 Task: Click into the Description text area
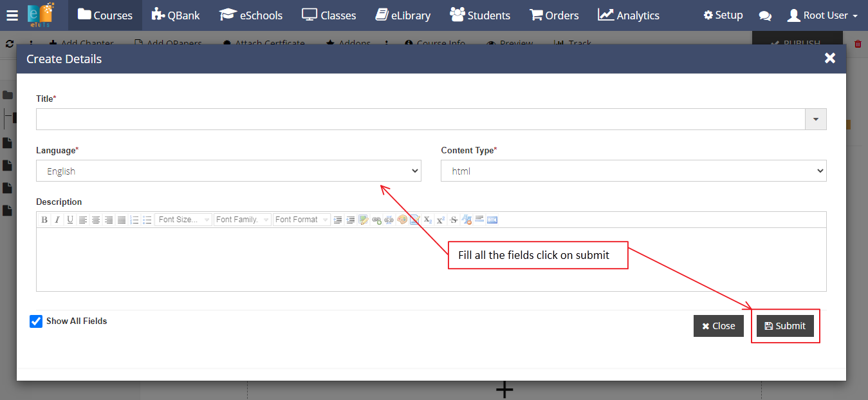point(431,260)
